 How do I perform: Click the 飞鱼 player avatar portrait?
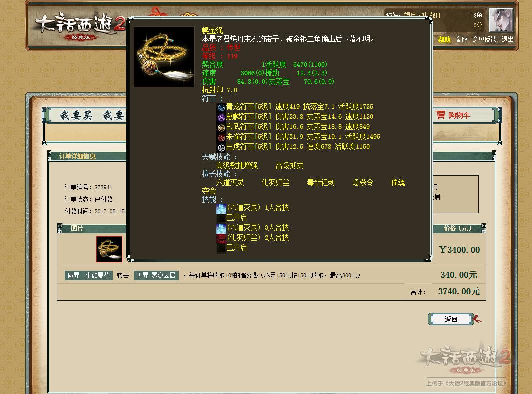pyautogui.click(x=501, y=20)
